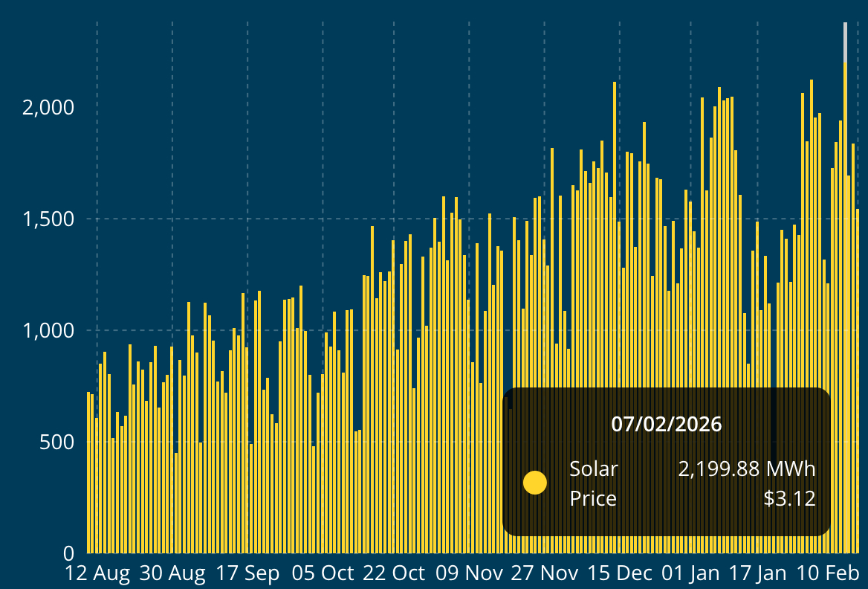This screenshot has height=589, width=868.
Task: Select the 1,500 y-axis label
Action: coord(48,219)
